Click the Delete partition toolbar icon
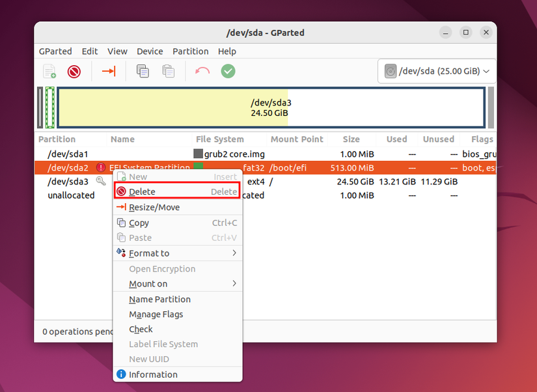 click(74, 71)
